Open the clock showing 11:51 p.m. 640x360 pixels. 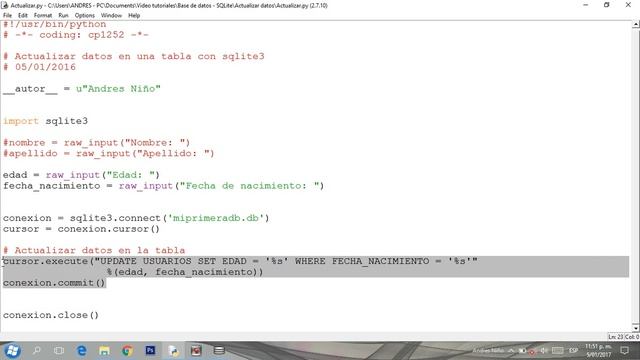point(598,351)
